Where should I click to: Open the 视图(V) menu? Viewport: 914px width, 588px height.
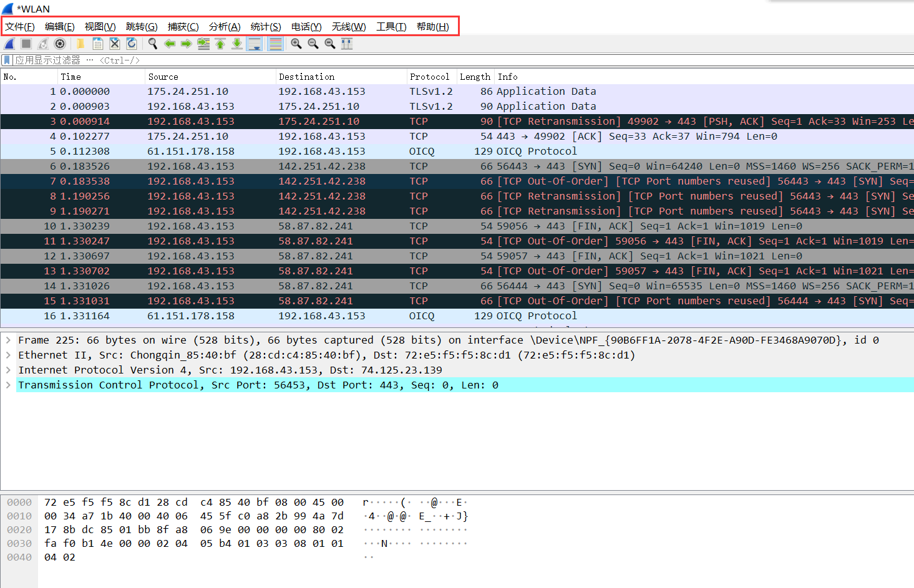[x=100, y=27]
